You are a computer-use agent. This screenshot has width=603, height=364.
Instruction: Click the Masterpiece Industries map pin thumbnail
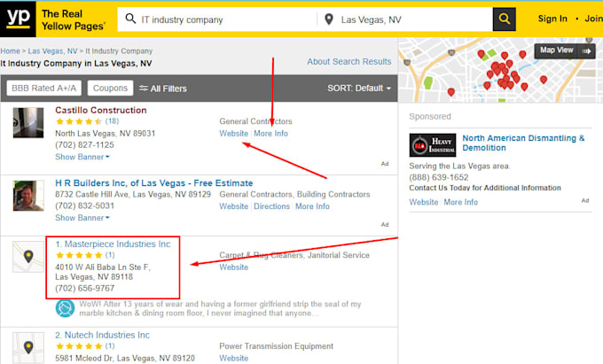[28, 257]
